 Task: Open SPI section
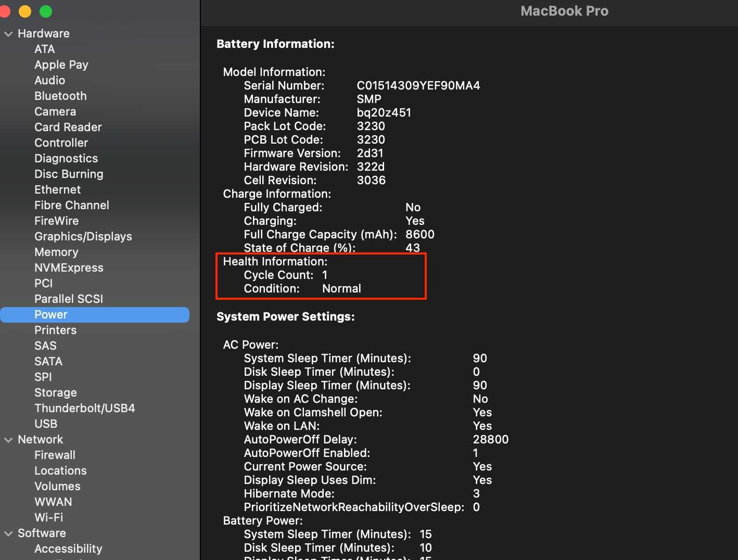(43, 377)
